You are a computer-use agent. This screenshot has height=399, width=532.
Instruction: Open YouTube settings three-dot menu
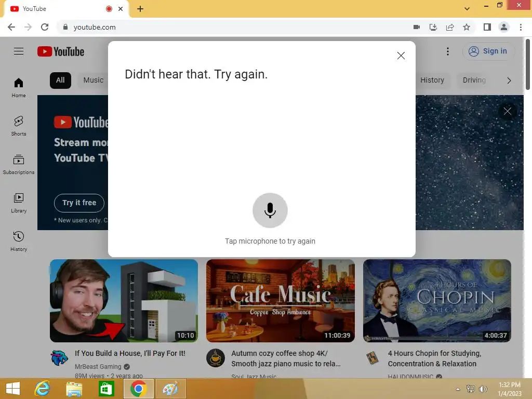coord(447,51)
